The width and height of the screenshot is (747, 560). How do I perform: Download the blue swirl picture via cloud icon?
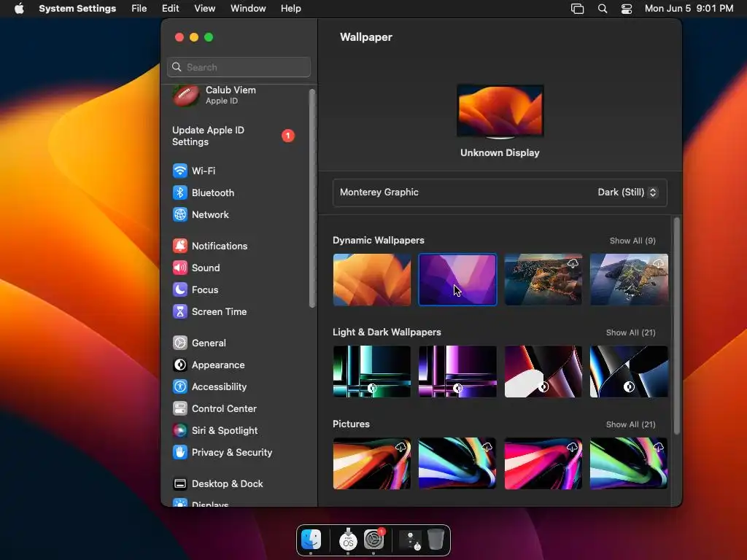(x=487, y=447)
